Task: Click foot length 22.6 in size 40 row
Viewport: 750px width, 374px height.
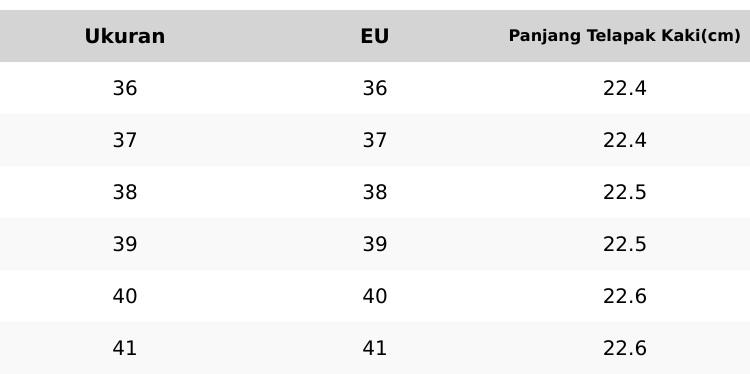Action: point(625,296)
